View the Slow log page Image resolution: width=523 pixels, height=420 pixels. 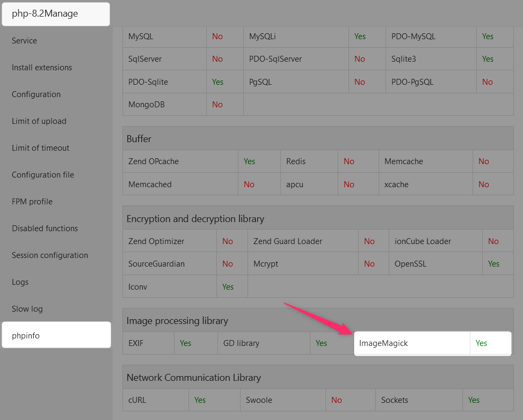click(27, 309)
